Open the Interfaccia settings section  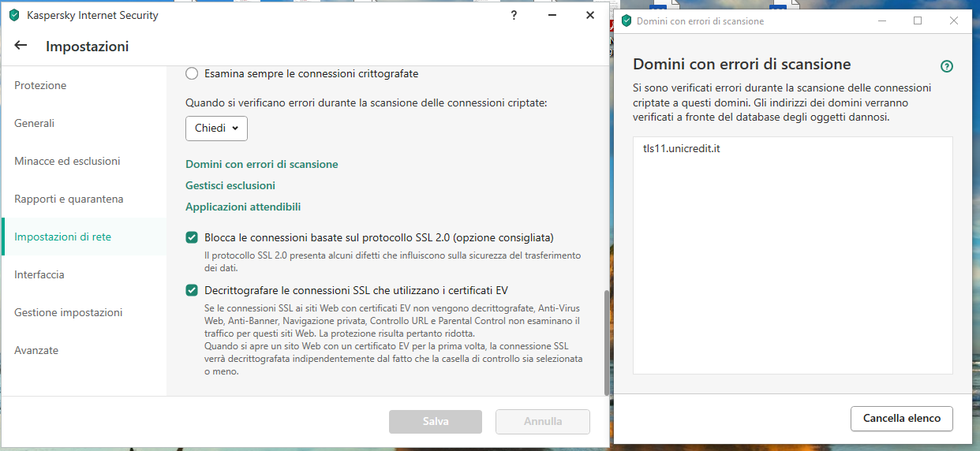[84, 274]
